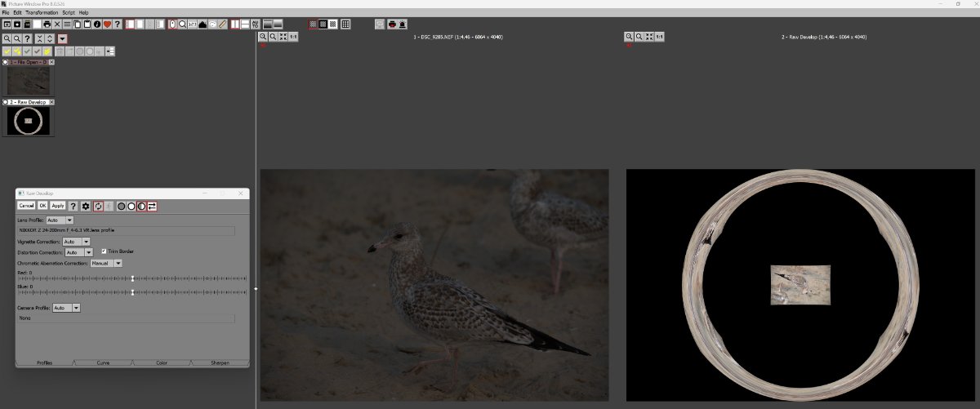Screen dimensions: 980x409
Task: Toggle radio button on 1 - File Open node
Action: pyautogui.click(x=5, y=62)
